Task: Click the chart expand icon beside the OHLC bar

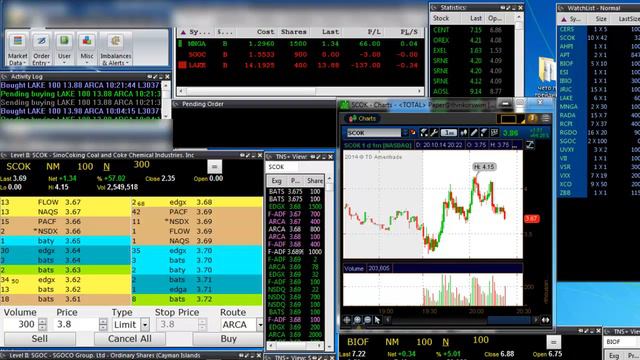Action: (530, 144)
